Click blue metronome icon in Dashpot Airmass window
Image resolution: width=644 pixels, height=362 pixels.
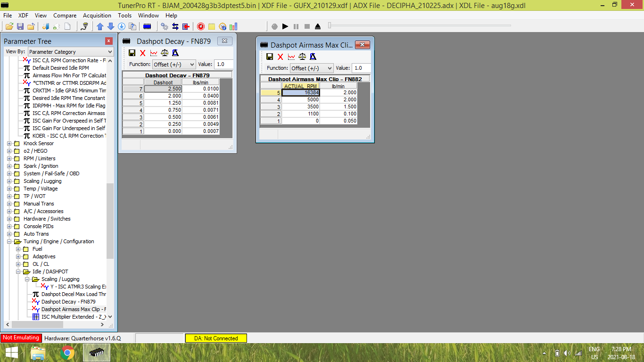pyautogui.click(x=313, y=57)
